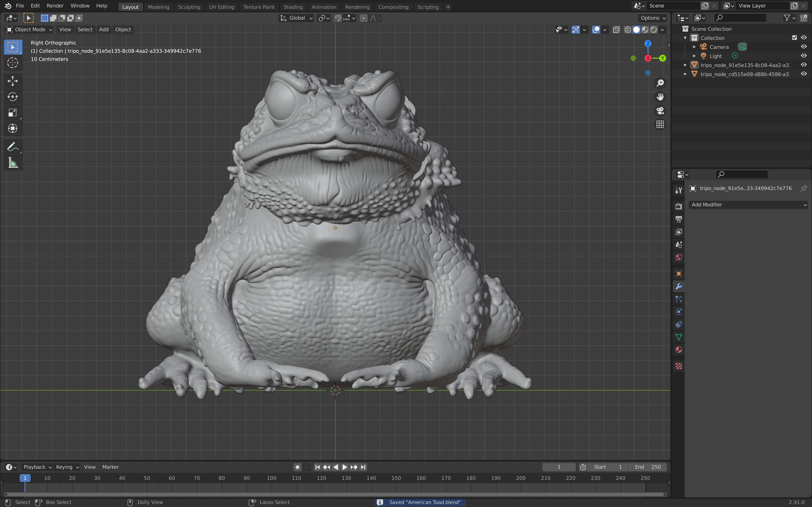This screenshot has height=507, width=812.
Task: Toggle X-ray display in the viewport header
Action: pyautogui.click(x=616, y=29)
